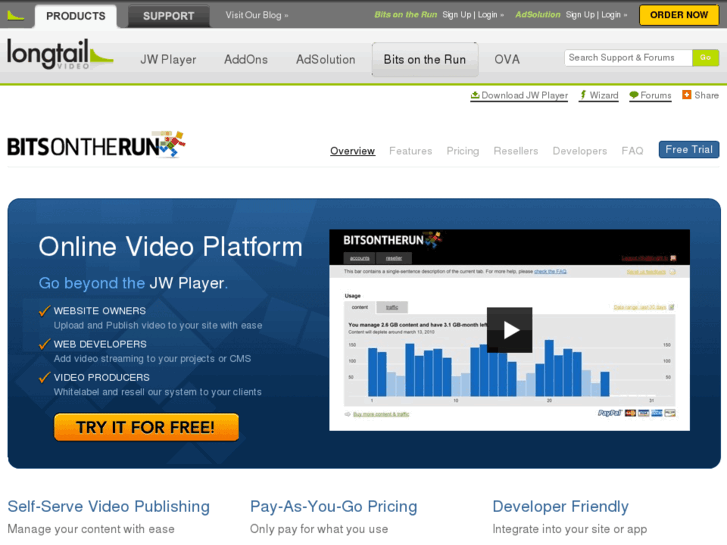Click the green Go search button

tap(705, 58)
